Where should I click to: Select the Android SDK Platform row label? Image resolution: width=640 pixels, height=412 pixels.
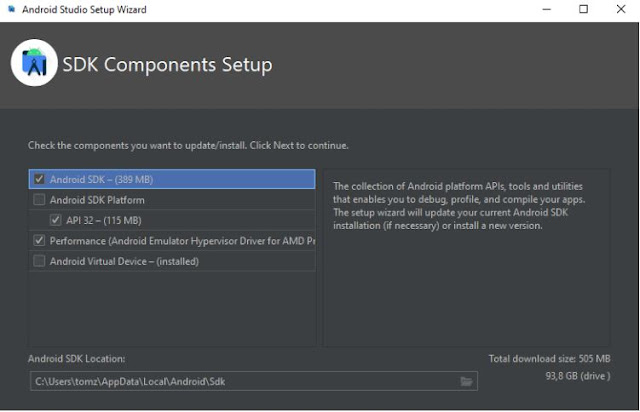(97, 200)
